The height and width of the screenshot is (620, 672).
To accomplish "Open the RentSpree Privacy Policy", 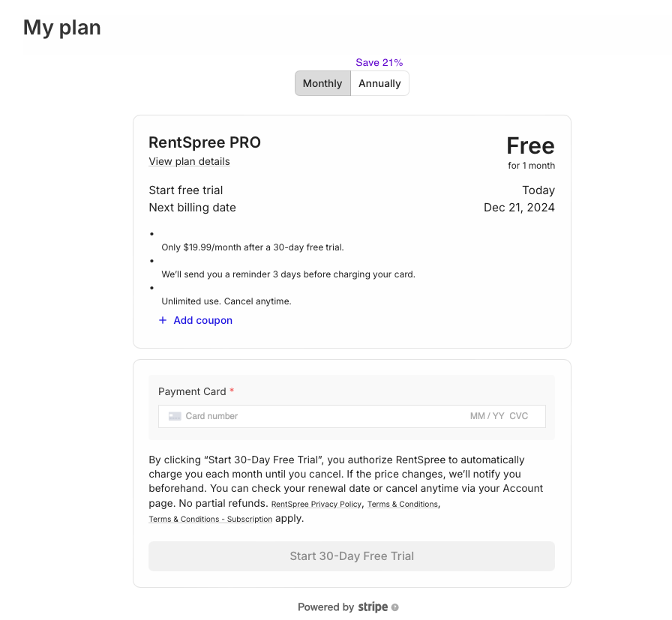I will 316,504.
